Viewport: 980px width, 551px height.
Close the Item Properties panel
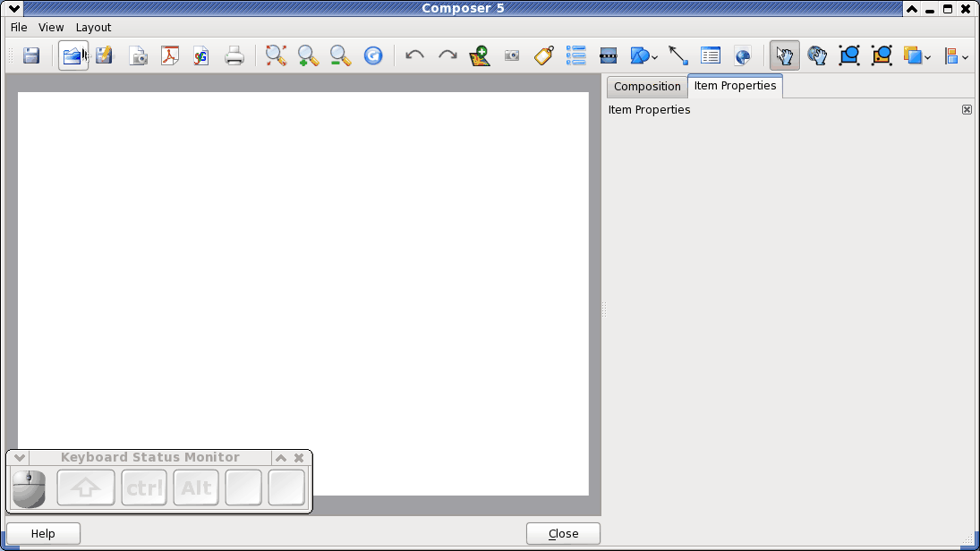967,110
